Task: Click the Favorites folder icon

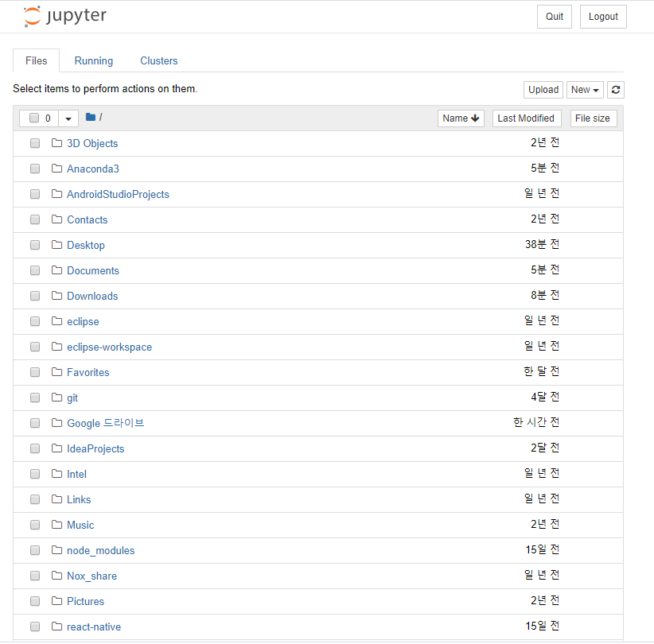Action: coord(56,372)
